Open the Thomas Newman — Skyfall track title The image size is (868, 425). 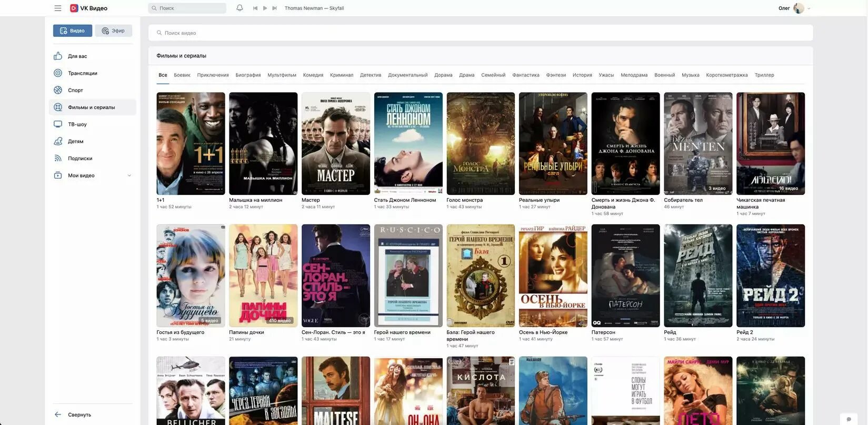coord(314,8)
